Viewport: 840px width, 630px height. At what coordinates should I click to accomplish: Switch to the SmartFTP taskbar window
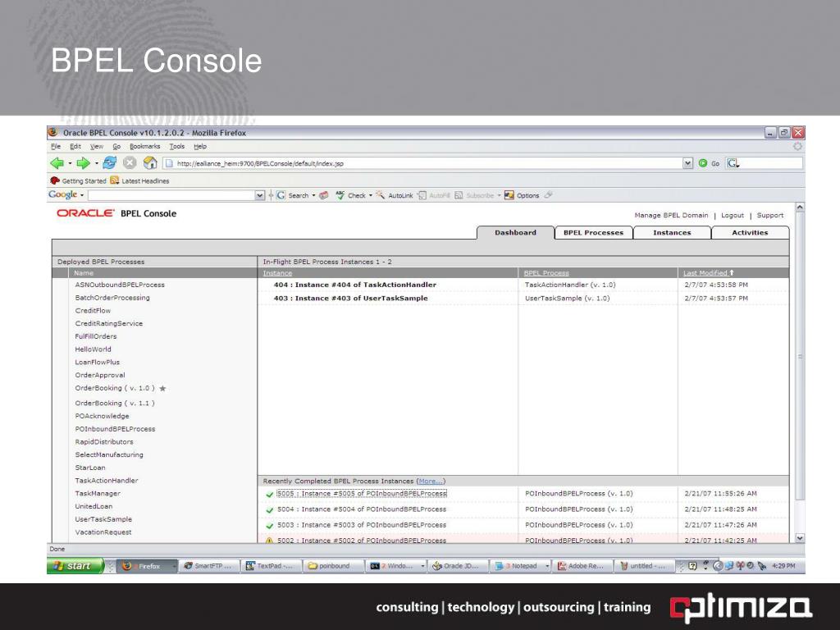click(208, 566)
